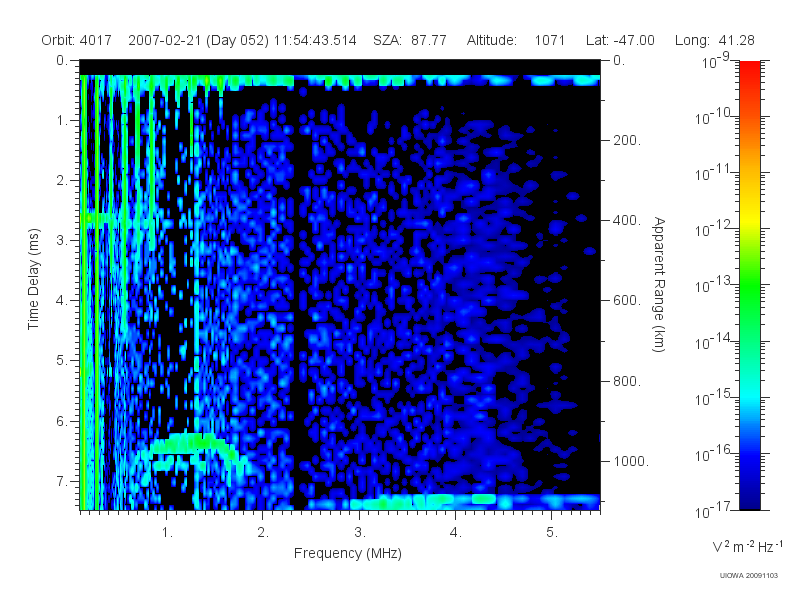The image size is (800, 600).
Task: Click the 10^-10 color bar tick label
Action: pyautogui.click(x=715, y=117)
